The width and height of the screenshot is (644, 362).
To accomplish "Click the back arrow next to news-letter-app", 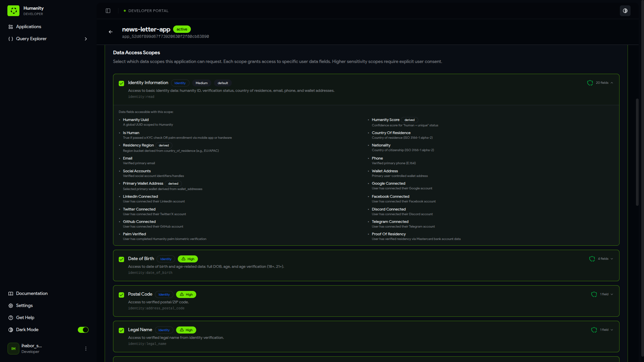I will point(111,32).
